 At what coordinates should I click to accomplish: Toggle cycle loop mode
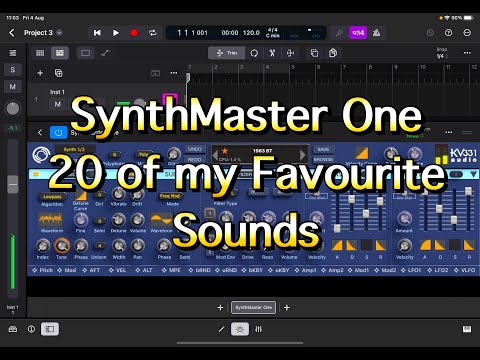tap(153, 33)
